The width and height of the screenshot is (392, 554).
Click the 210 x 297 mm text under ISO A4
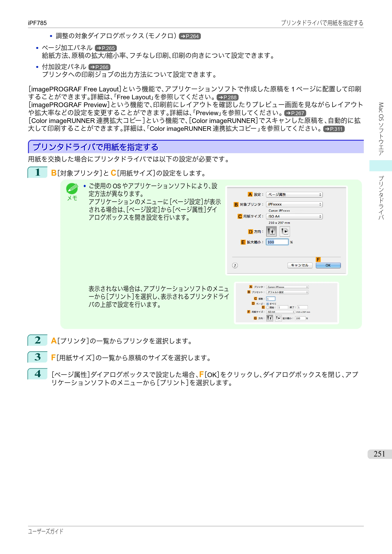[x=279, y=223]
